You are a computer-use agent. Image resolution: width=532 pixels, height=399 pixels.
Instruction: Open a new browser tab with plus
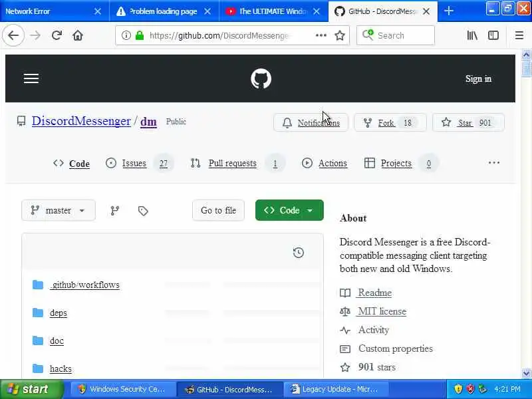(448, 11)
